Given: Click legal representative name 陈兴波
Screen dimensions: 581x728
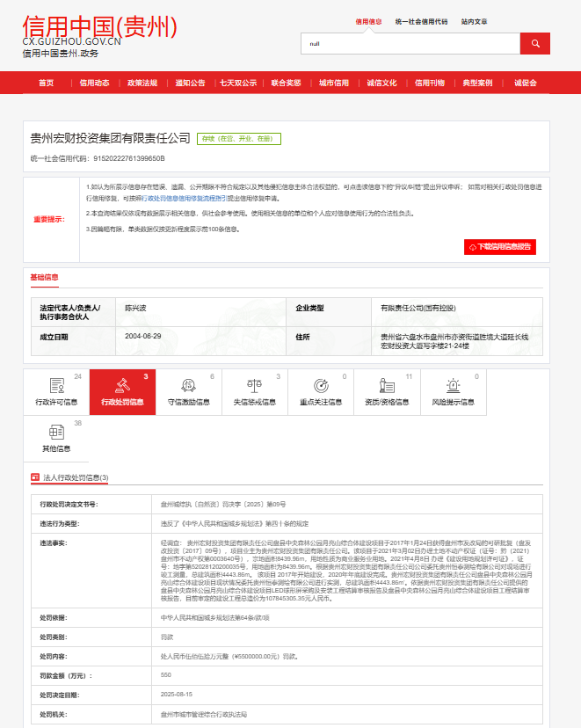Looking at the screenshot, I should click(x=135, y=308).
